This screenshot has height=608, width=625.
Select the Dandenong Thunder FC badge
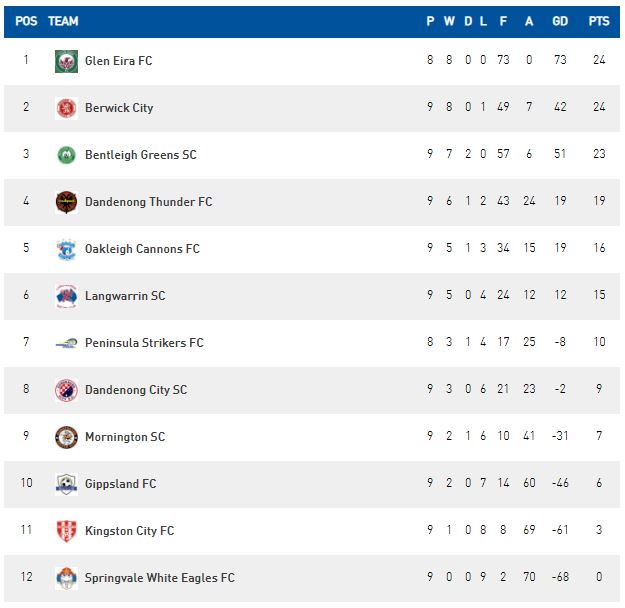tap(66, 202)
